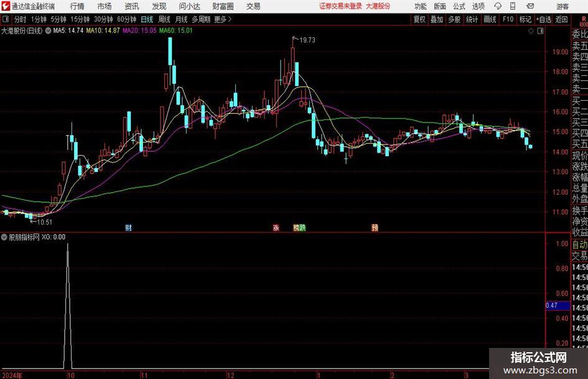Click the MA10: 14.87 indicator value
Image resolution: width=588 pixels, height=379 pixels.
(103, 30)
